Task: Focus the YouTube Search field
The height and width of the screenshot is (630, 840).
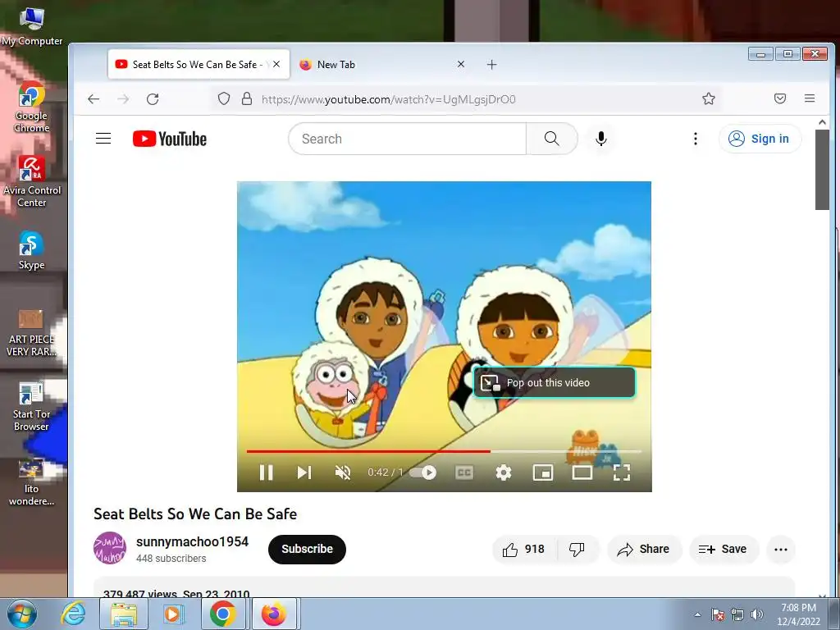Action: click(407, 139)
